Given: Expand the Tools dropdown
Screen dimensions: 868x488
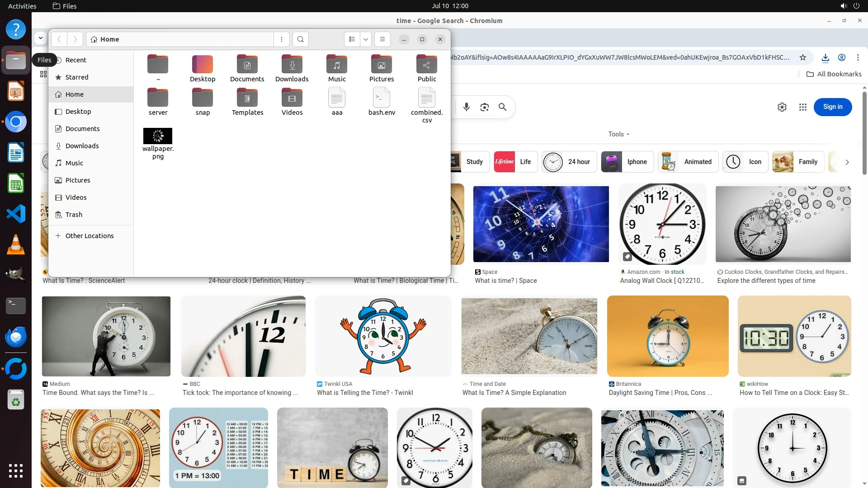Looking at the screenshot, I should [618, 134].
